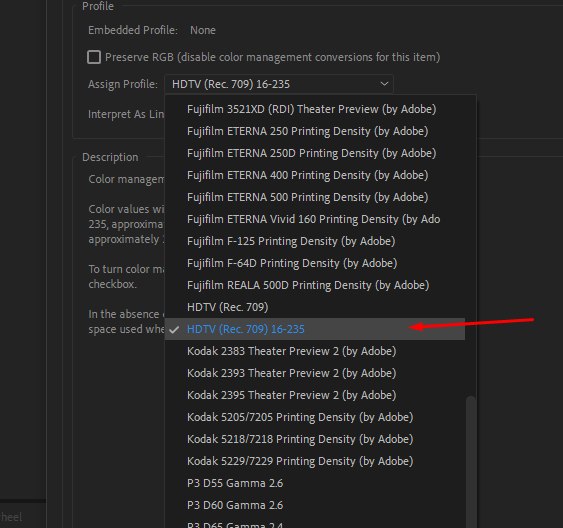Pick the P3 D55 Gamma 2.6 profile
The width and height of the screenshot is (563, 528).
tap(315, 483)
